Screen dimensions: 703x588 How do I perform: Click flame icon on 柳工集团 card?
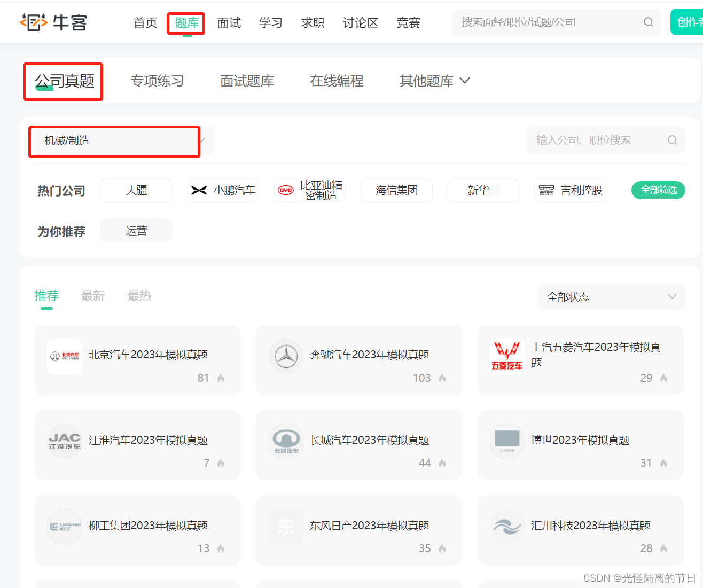click(221, 548)
